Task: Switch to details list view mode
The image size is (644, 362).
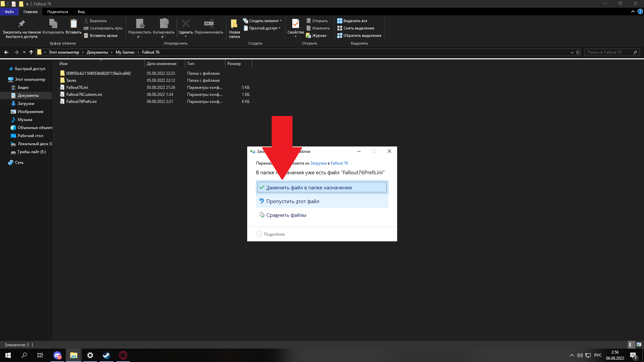Action: click(x=631, y=345)
